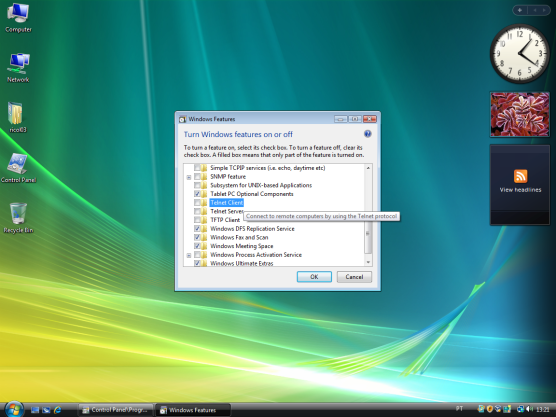
Task: Enable the Telnet Client checkbox
Action: (x=197, y=202)
